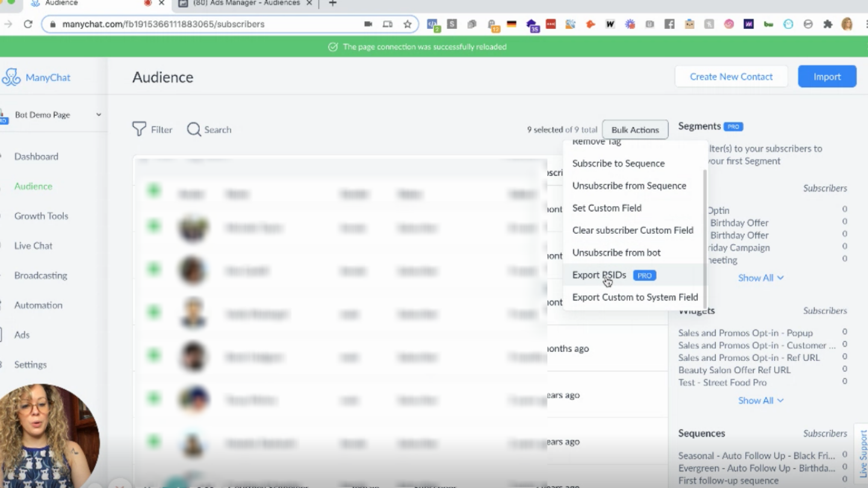Image resolution: width=868 pixels, height=488 pixels.
Task: Select Evergreen - Auto Follow Up sequence
Action: 757,468
